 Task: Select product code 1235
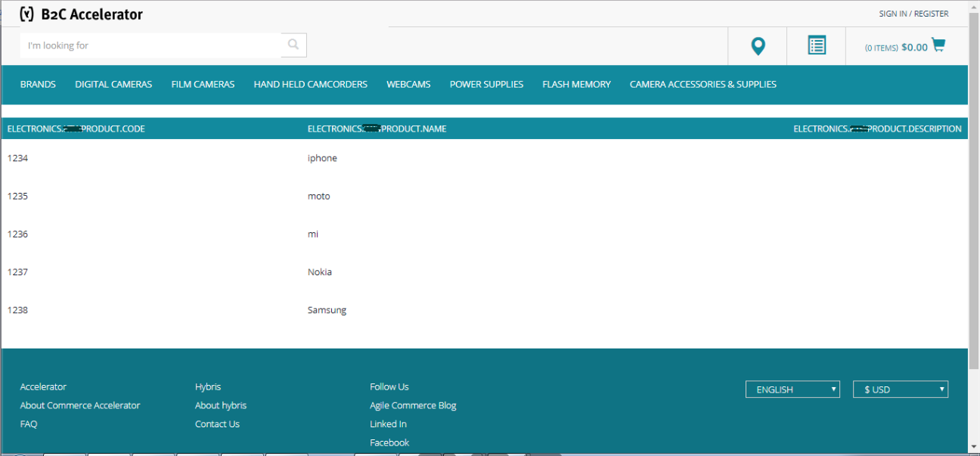[x=17, y=196]
